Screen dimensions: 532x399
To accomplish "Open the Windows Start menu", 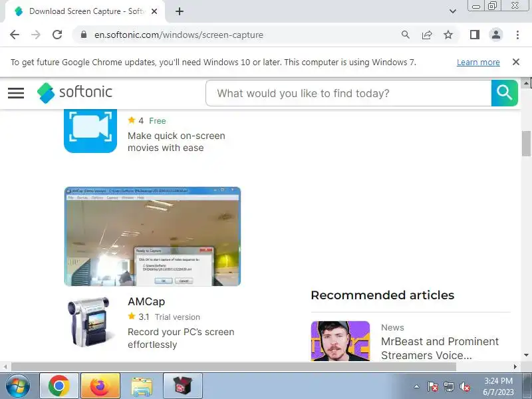I will click(18, 386).
